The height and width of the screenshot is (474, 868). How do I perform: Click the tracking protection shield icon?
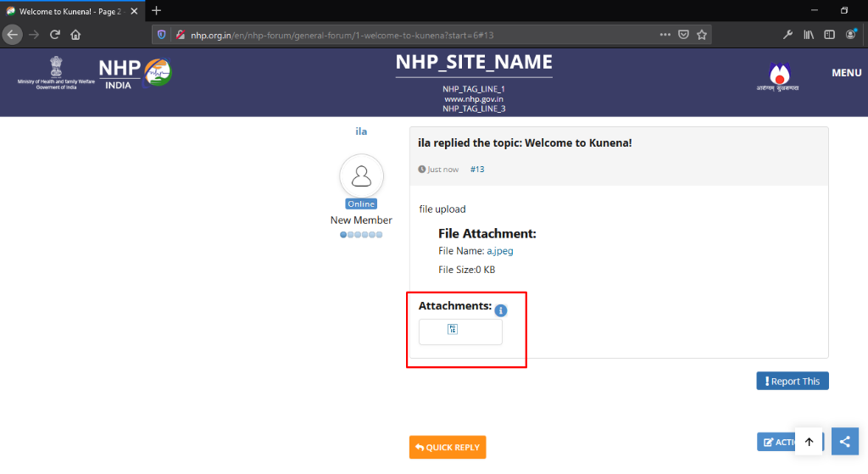tap(162, 35)
